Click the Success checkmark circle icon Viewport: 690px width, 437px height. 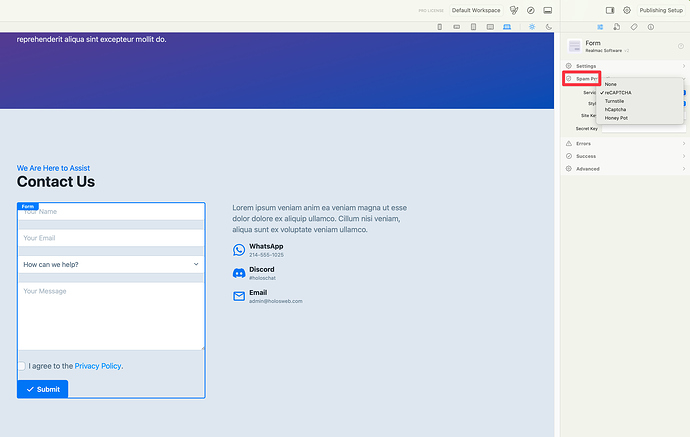(569, 156)
